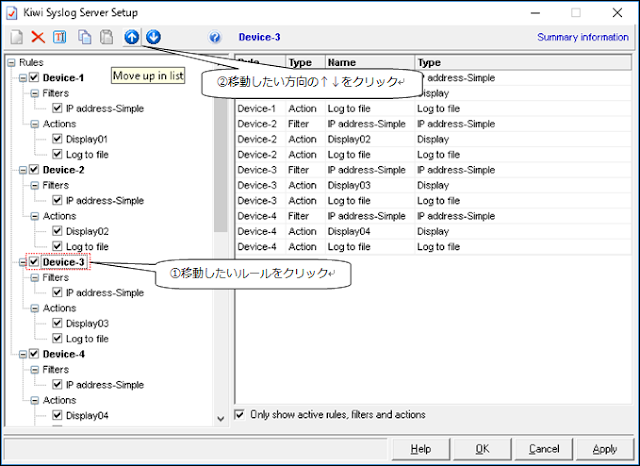Click the Paste toolbar icon
The image size is (640, 466).
tap(107, 37)
